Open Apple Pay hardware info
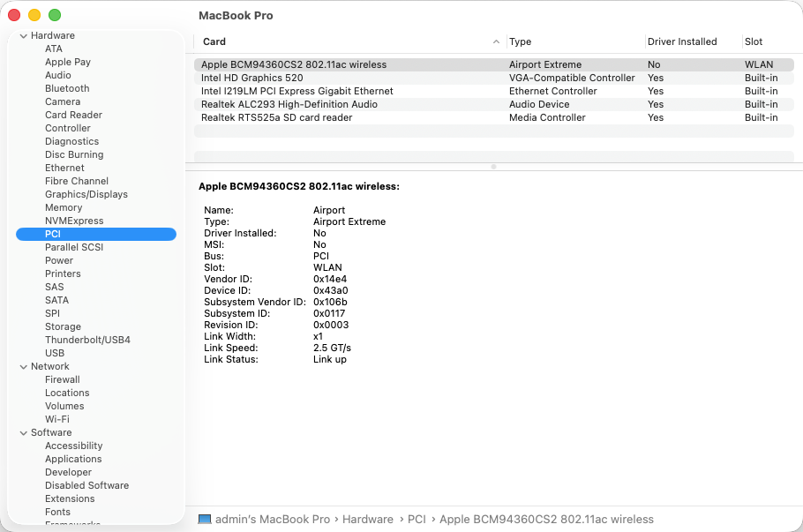803x532 pixels. pyautogui.click(x=68, y=62)
